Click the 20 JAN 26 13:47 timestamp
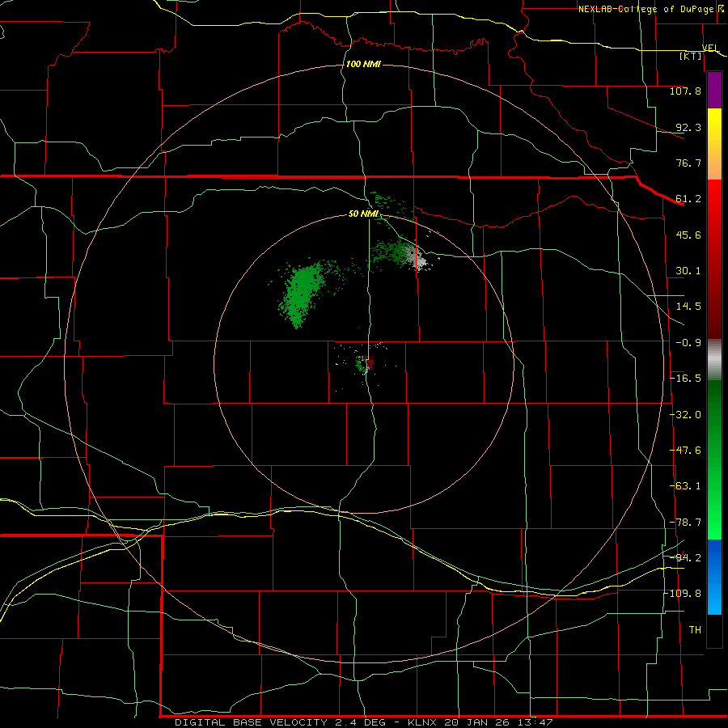728x728 pixels. 498,722
